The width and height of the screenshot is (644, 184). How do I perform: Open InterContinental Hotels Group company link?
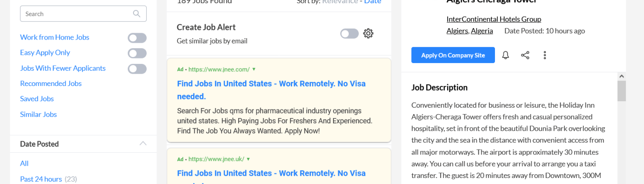(494, 19)
